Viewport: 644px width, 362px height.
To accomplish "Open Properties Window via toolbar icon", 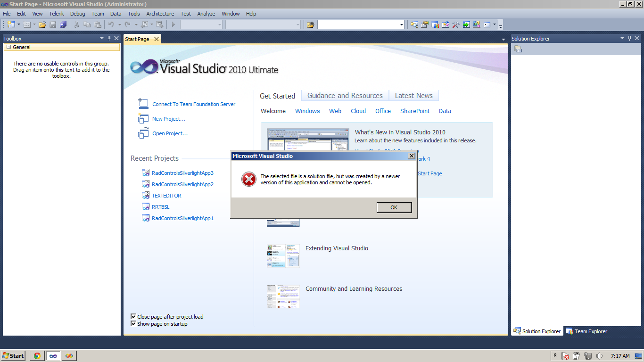I will 424,25.
